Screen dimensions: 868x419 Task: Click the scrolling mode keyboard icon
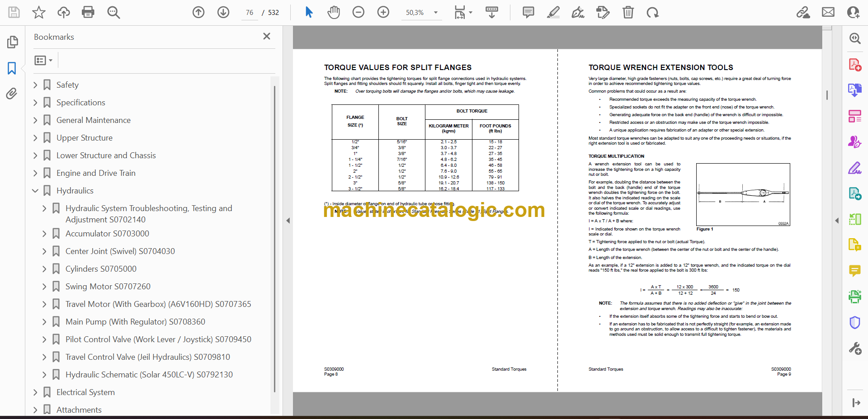pyautogui.click(x=492, y=12)
